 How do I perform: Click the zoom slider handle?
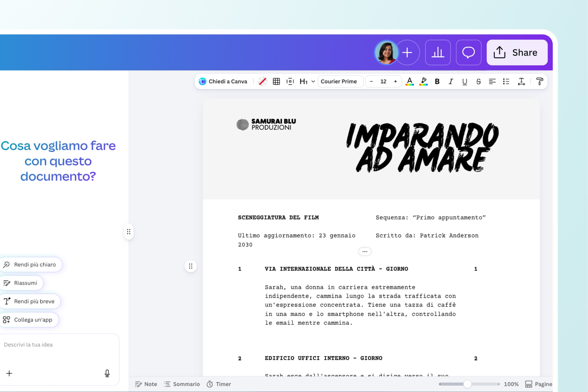pos(467,384)
